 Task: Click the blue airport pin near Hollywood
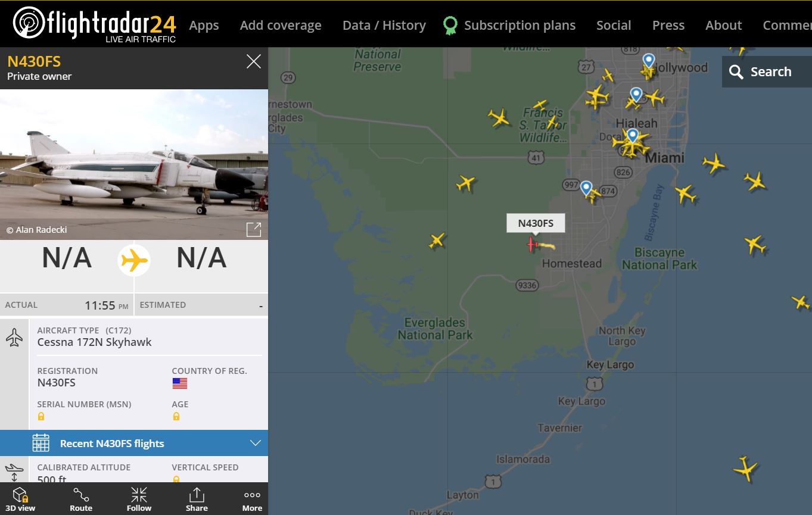click(648, 61)
